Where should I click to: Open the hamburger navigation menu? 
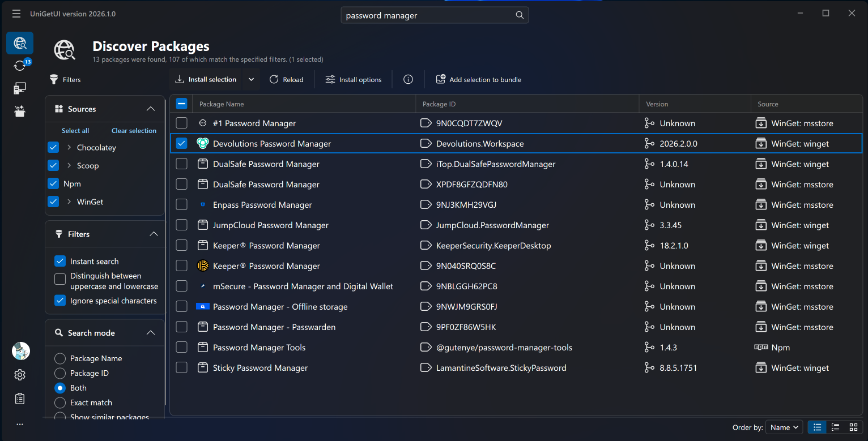click(x=16, y=14)
